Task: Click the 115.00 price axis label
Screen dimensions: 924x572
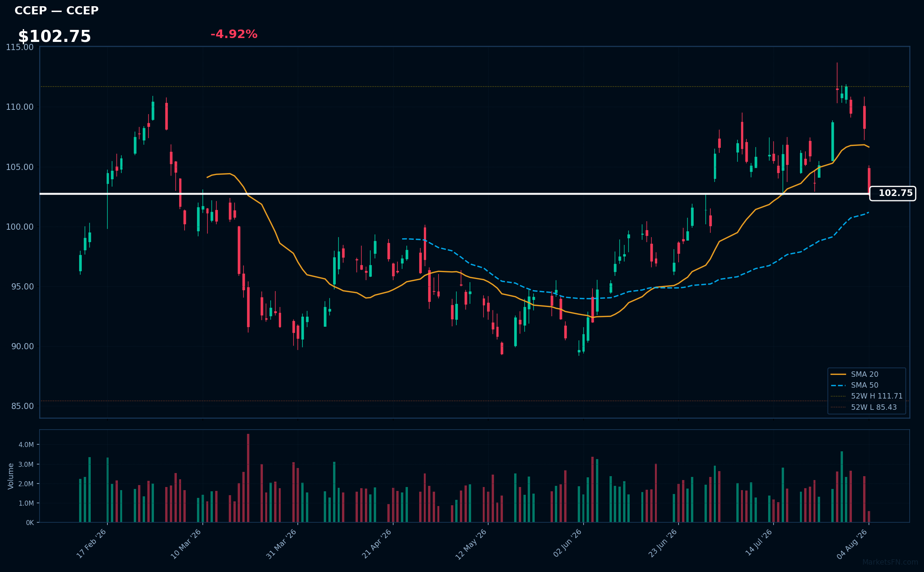Action: (20, 47)
